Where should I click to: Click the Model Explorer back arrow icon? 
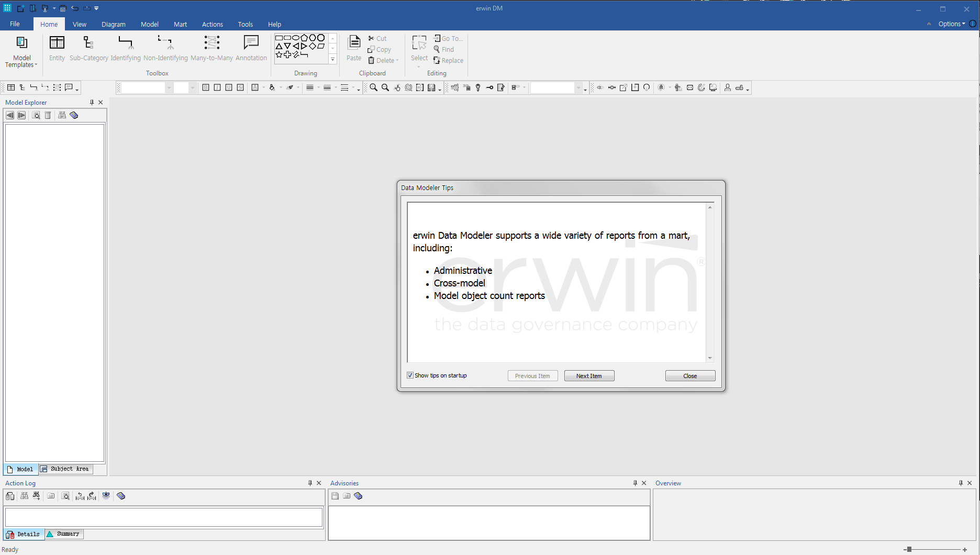pyautogui.click(x=10, y=115)
